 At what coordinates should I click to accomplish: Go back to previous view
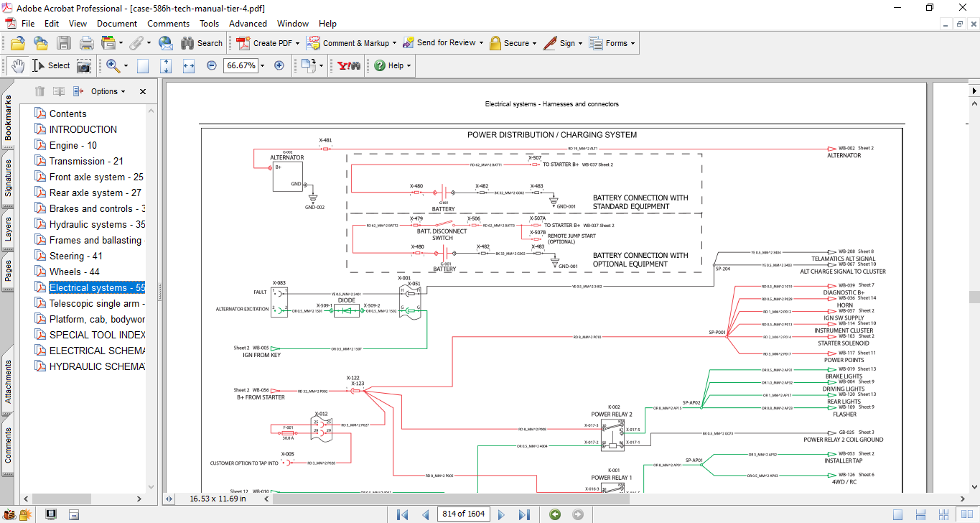pyautogui.click(x=554, y=514)
